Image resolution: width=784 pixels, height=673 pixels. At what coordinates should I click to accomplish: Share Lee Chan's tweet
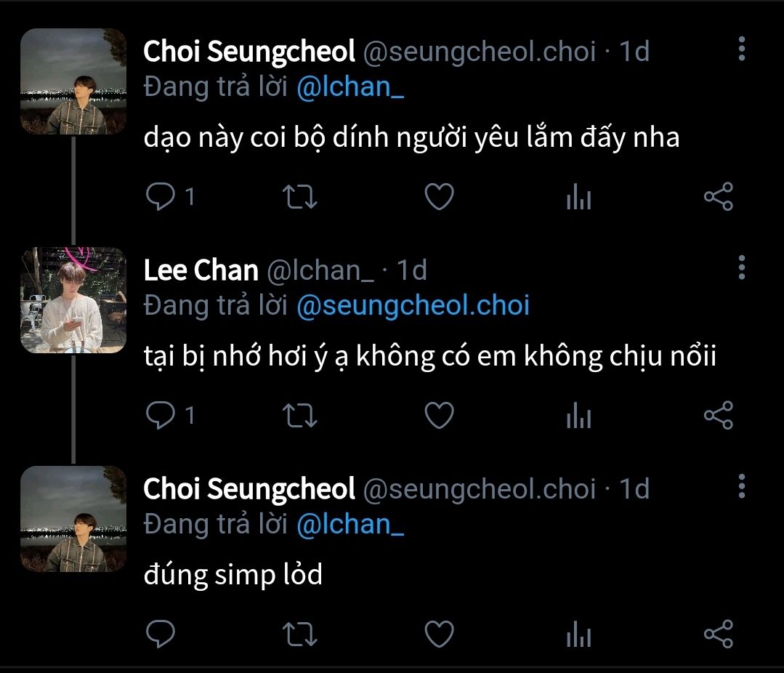coord(719,415)
